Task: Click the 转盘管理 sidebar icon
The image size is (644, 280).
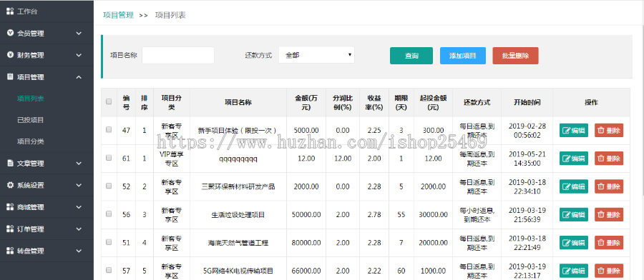Action: (x=10, y=251)
